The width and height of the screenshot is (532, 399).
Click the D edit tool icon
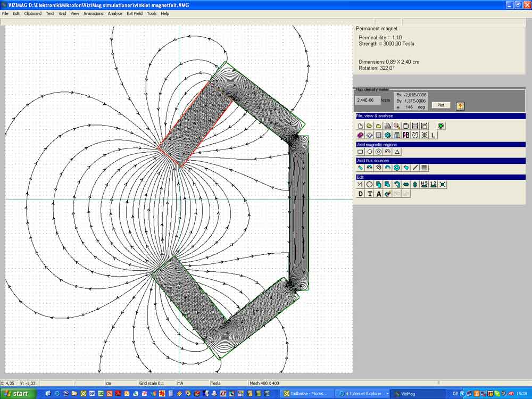pos(360,194)
